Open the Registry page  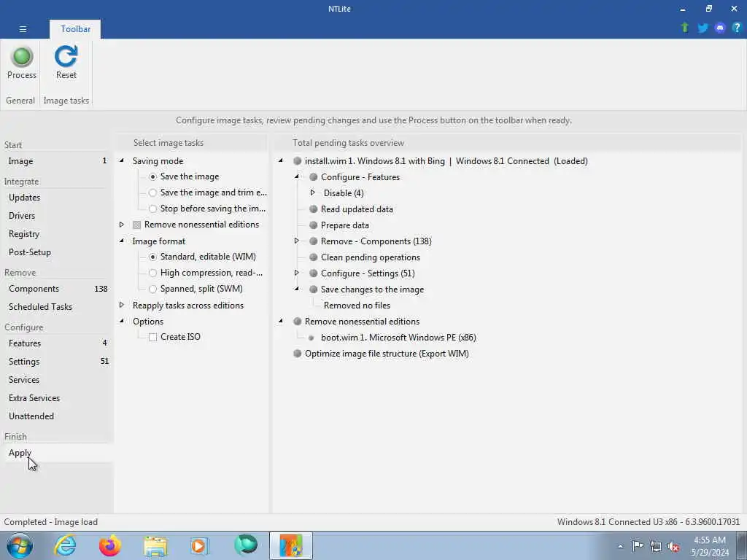[x=57, y=234]
